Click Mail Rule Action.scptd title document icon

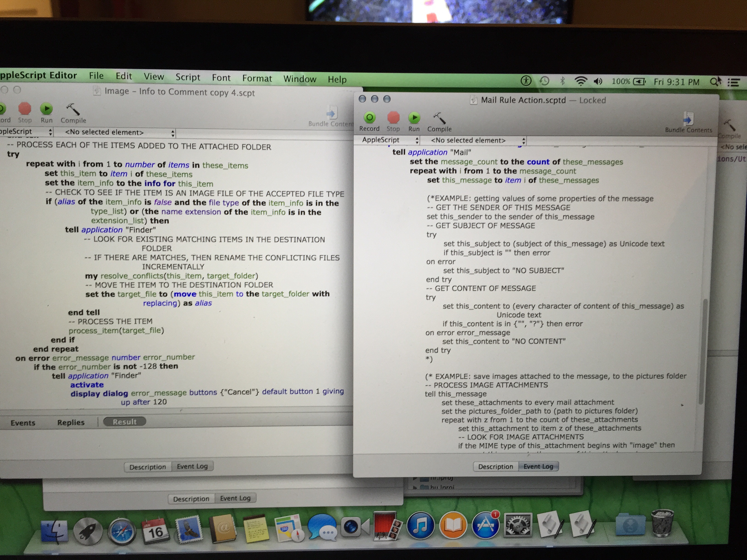coord(474,100)
